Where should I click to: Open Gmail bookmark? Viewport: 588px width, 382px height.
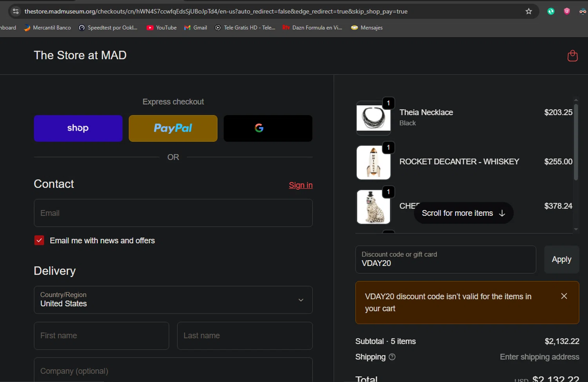coord(196,27)
